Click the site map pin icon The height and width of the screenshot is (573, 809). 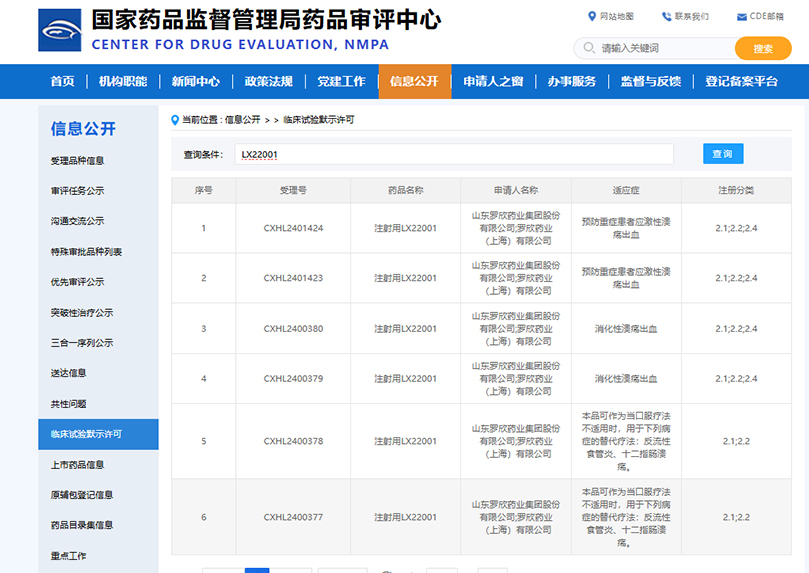[x=591, y=16]
